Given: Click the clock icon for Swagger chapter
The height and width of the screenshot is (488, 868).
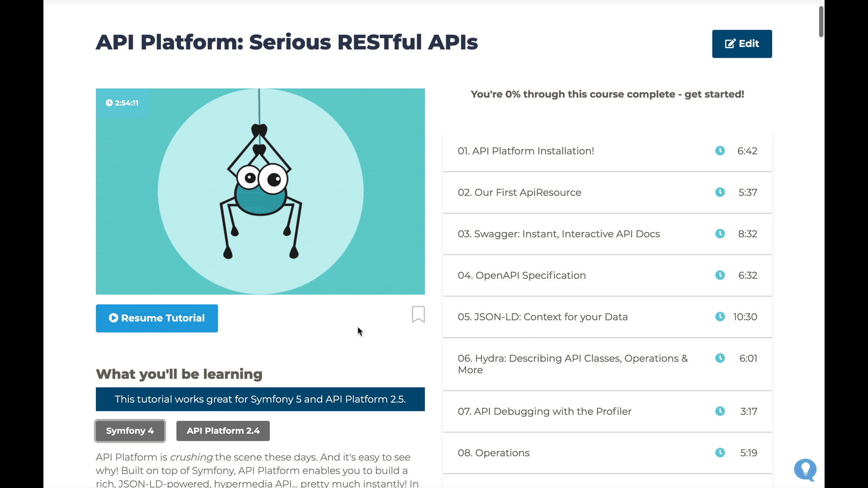Looking at the screenshot, I should pyautogui.click(x=720, y=234).
